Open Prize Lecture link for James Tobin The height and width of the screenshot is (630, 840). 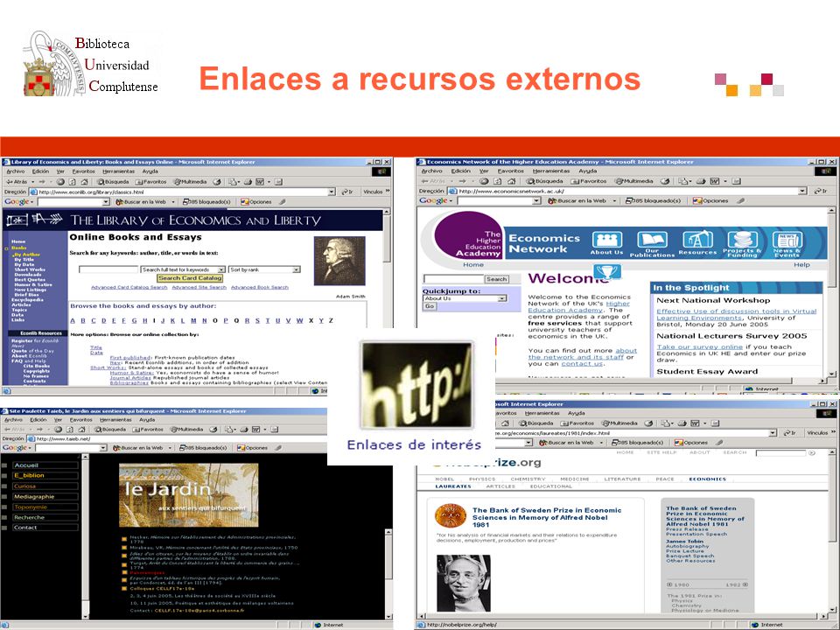coord(684,551)
